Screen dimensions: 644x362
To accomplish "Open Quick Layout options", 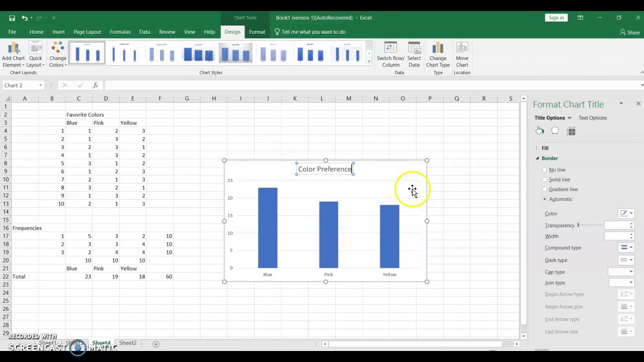I will click(x=36, y=55).
